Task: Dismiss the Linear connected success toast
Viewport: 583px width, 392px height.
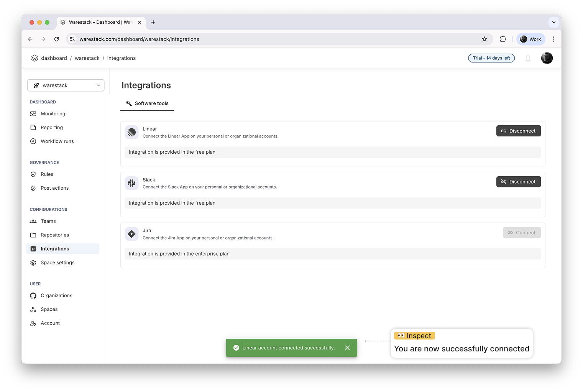Action: tap(347, 348)
